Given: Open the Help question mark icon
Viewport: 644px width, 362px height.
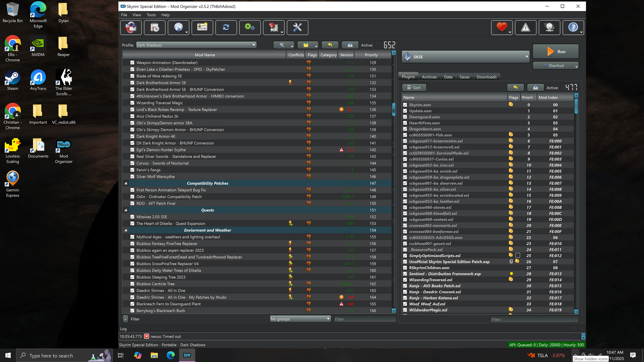Looking at the screenshot, I should [x=573, y=27].
